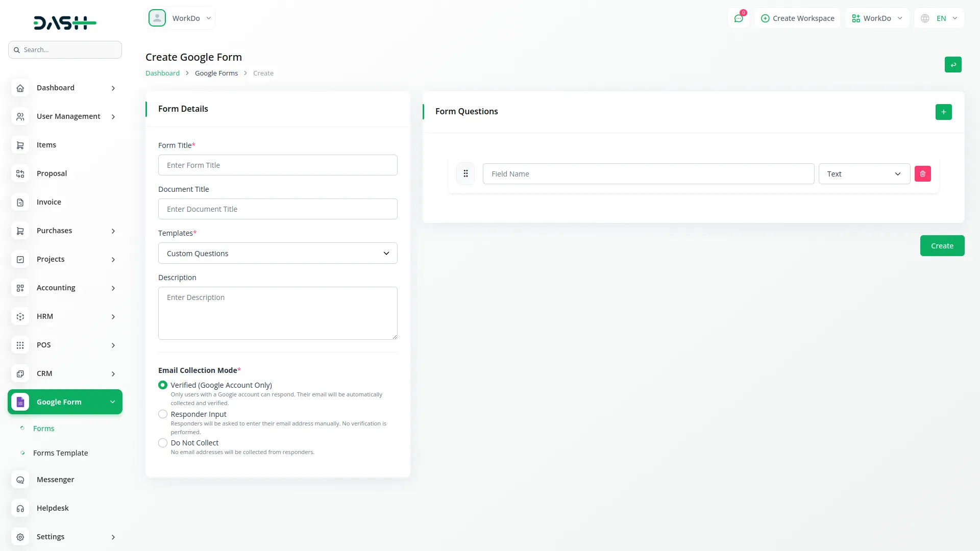This screenshot has height=551, width=980.
Task: Click inside the Enter Form Title field
Action: tap(278, 165)
